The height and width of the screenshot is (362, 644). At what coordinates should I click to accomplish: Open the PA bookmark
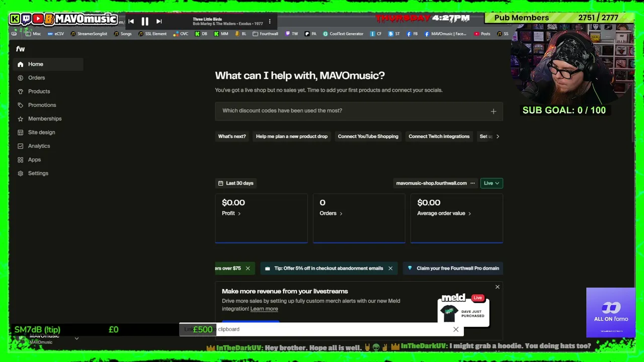(x=311, y=34)
